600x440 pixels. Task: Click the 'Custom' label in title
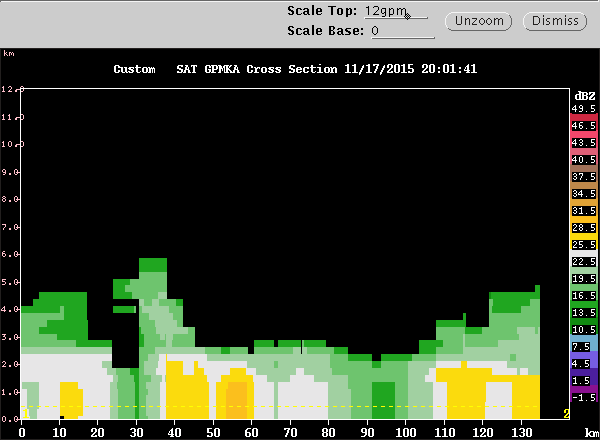point(134,69)
